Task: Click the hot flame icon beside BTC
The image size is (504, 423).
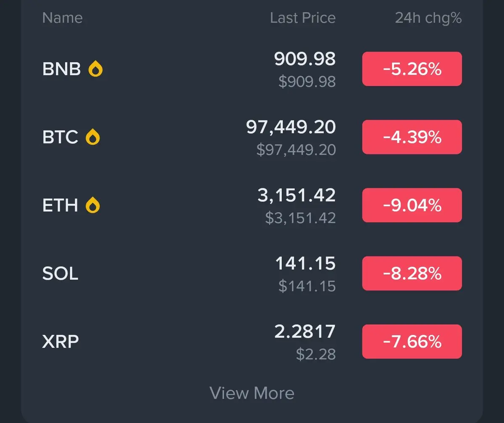Action: pos(93,137)
